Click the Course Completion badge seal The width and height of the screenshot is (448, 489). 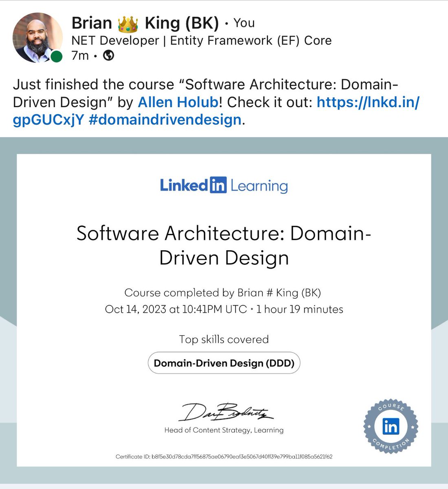[x=391, y=426]
